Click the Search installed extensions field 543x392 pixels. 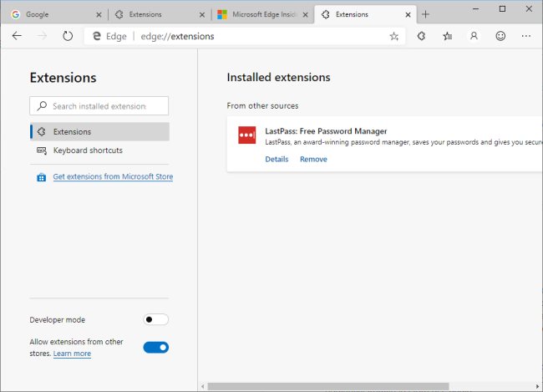[99, 106]
